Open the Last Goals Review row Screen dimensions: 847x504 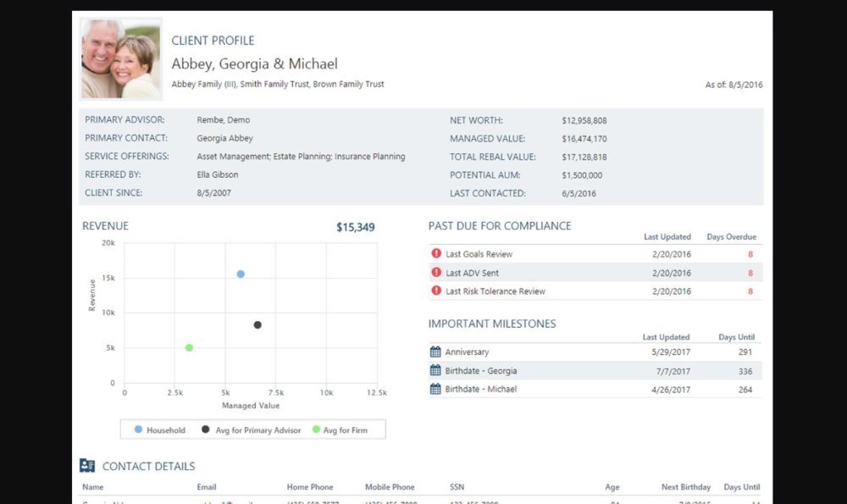pos(479,254)
